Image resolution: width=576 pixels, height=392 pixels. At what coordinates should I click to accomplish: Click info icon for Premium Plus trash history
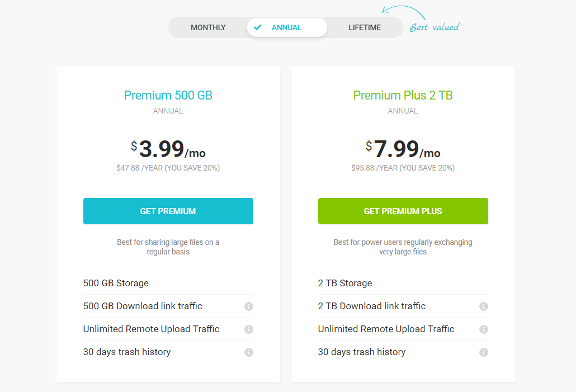click(x=484, y=352)
